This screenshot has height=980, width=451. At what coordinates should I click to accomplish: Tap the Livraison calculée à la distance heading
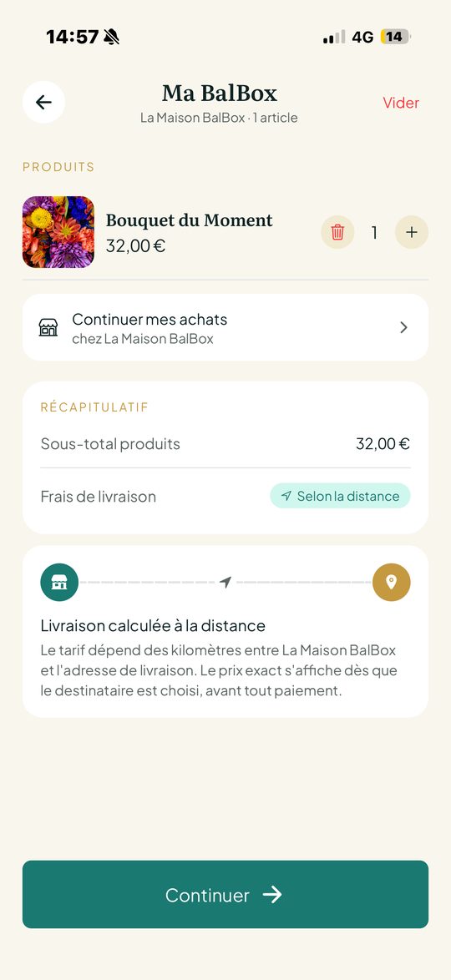(153, 625)
